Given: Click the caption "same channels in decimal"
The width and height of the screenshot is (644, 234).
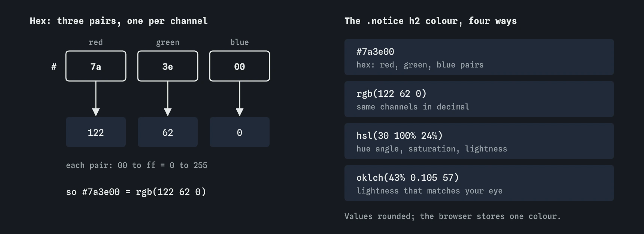Looking at the screenshot, I should coord(413,107).
